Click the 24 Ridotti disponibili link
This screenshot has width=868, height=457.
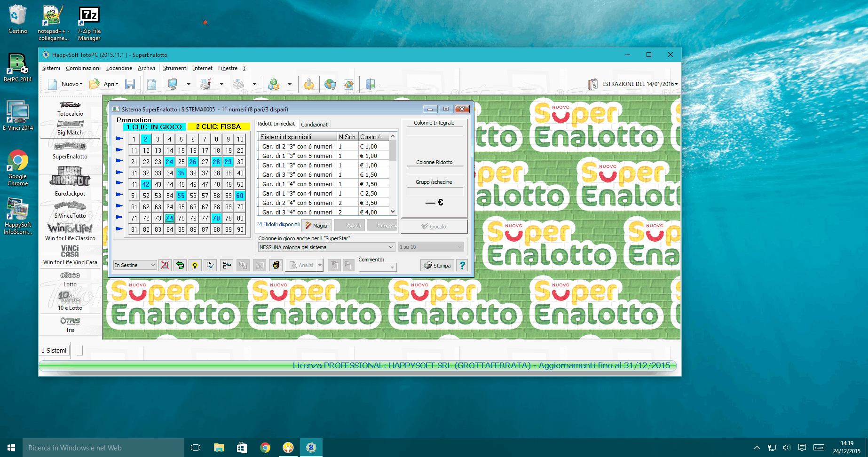tap(278, 224)
